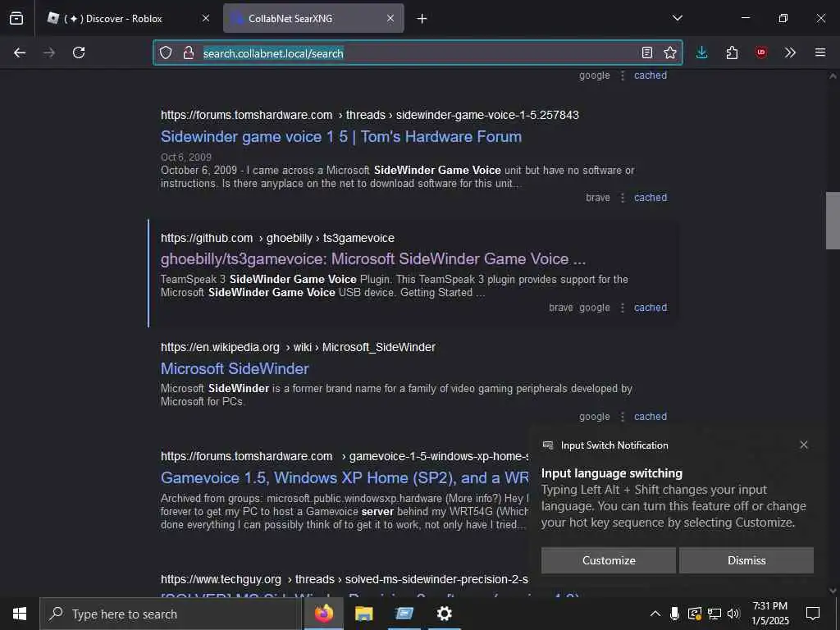Click the network tray icon
Image resolution: width=840 pixels, height=630 pixels.
tap(714, 614)
